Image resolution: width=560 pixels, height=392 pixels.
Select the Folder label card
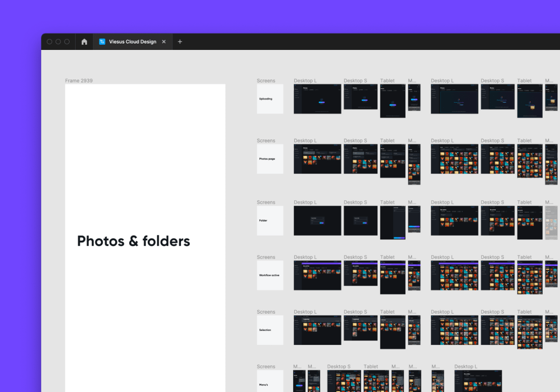[x=270, y=220]
